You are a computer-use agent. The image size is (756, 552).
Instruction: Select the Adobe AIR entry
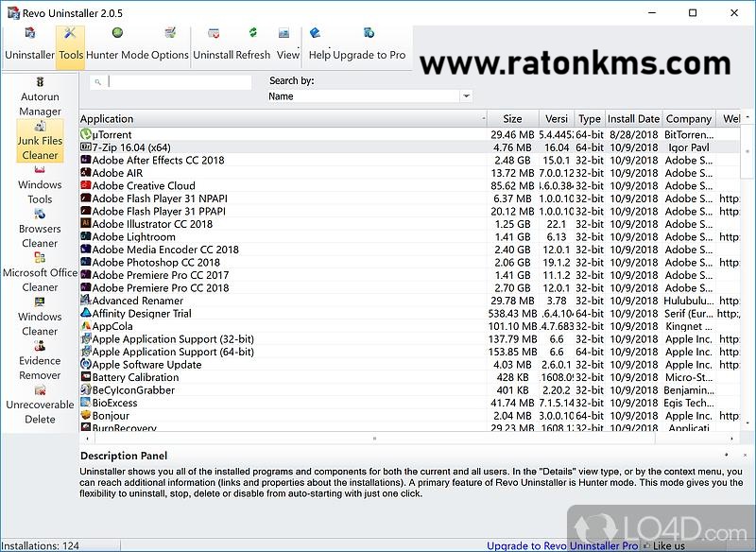pyautogui.click(x=409, y=173)
